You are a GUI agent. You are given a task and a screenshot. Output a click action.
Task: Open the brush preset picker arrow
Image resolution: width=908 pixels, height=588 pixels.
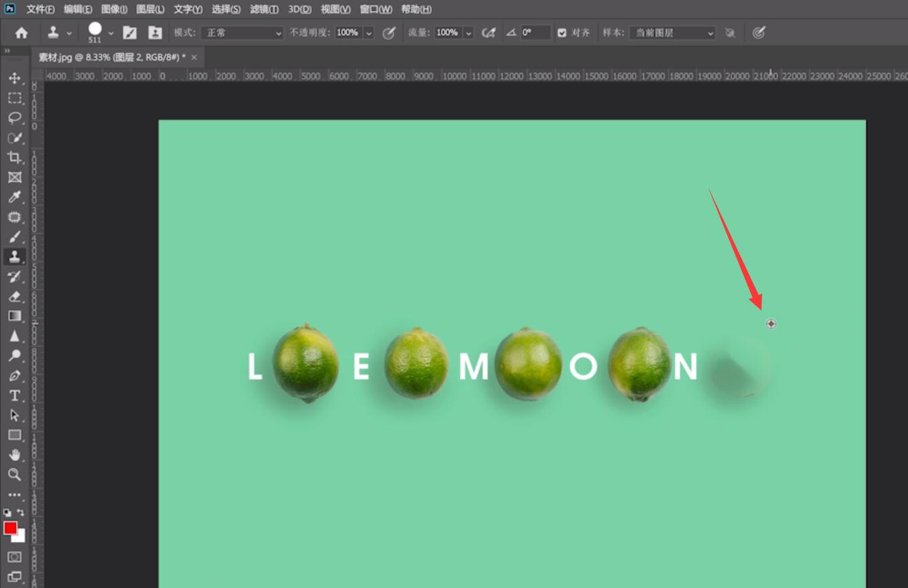tap(111, 33)
